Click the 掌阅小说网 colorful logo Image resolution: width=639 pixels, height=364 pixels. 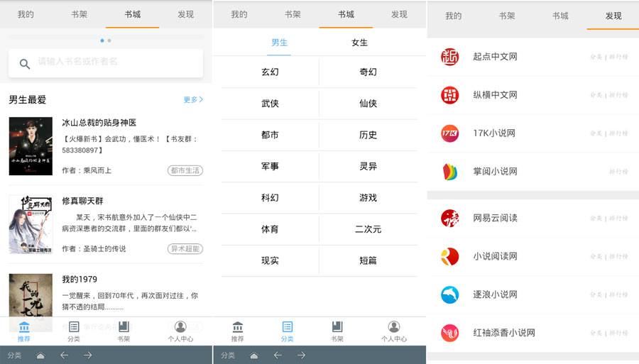450,172
